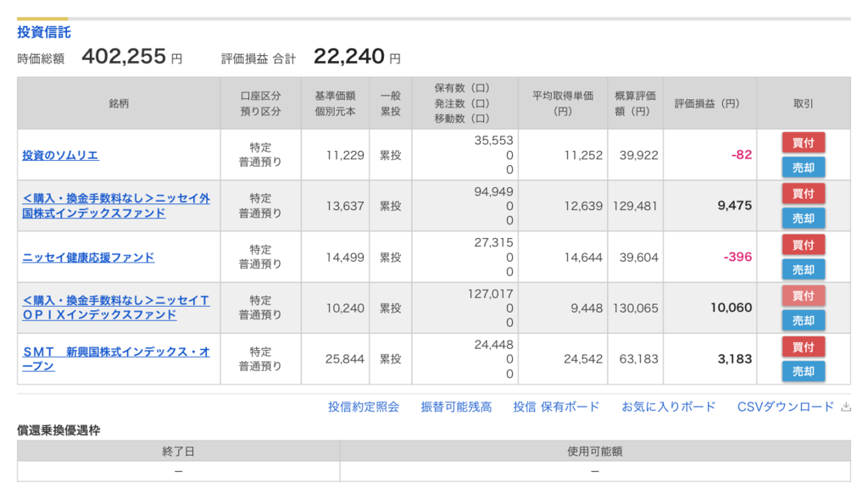Image resolution: width=868 pixels, height=488 pixels.
Task: Click 買付 for 投資のソムリエ
Action: pos(804,142)
